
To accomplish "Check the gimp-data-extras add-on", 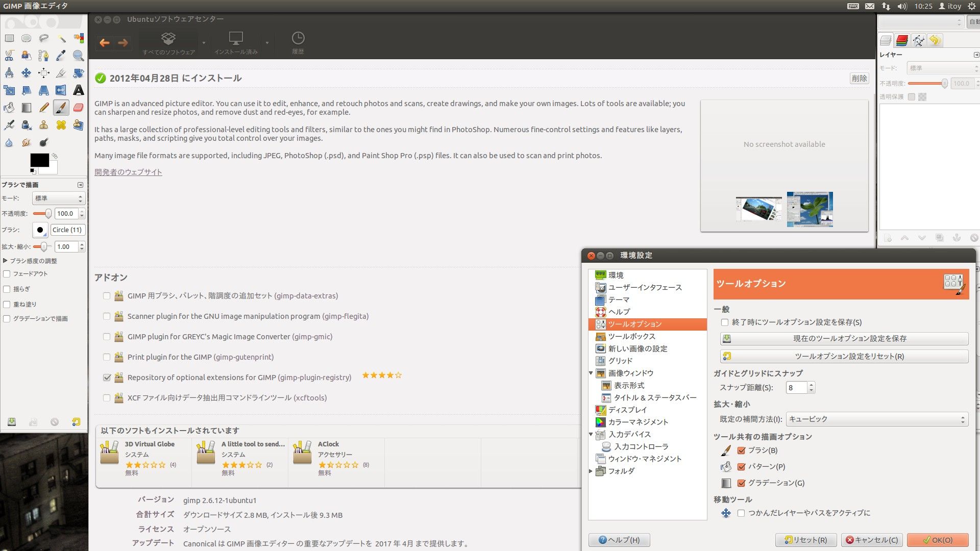I will pyautogui.click(x=107, y=296).
